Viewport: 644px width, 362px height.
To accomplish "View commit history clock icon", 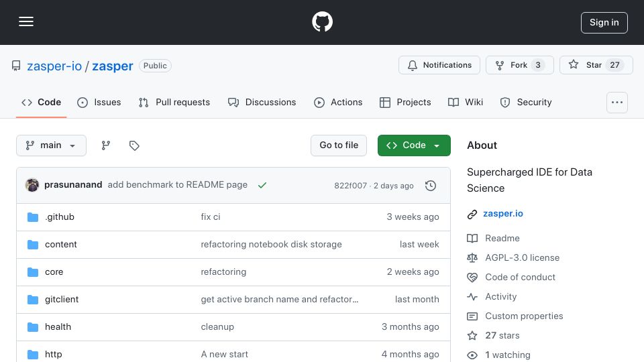I will coord(431,186).
